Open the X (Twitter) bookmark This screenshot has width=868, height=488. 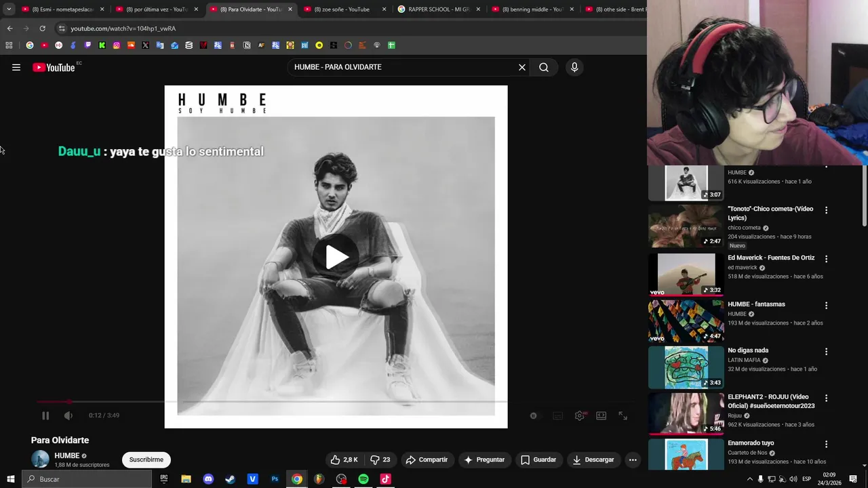click(145, 45)
